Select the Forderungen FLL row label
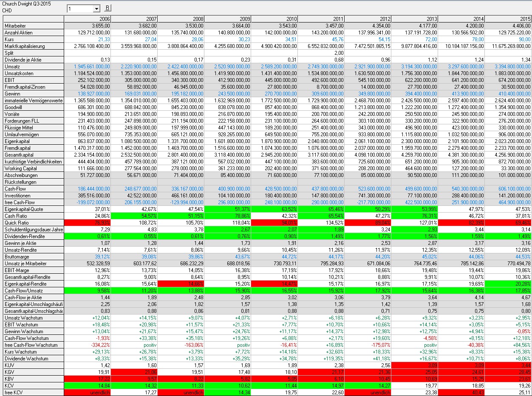The width and height of the screenshot is (532, 396). pyautogui.click(x=34, y=121)
